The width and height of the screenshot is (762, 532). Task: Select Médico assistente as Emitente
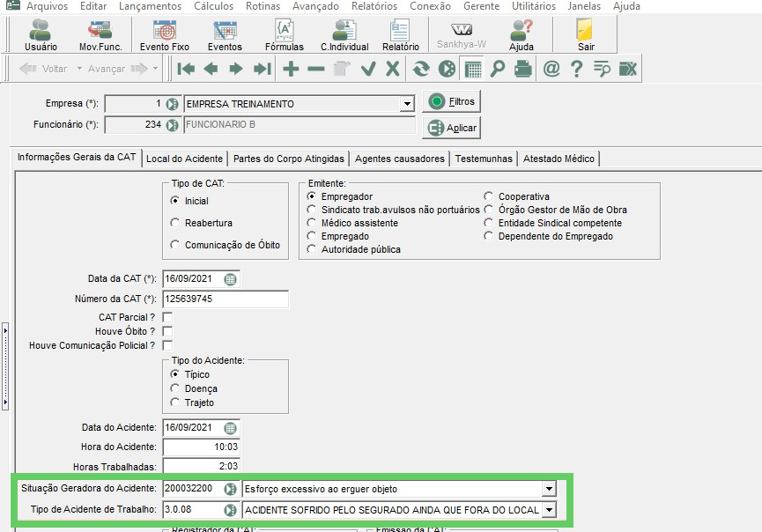click(312, 223)
